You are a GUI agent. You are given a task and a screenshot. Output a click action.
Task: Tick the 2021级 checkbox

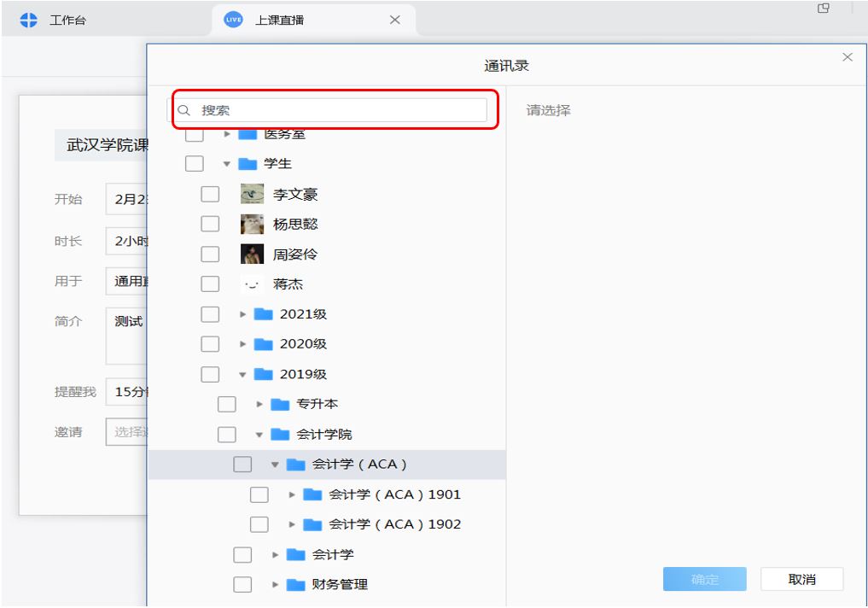click(210, 314)
